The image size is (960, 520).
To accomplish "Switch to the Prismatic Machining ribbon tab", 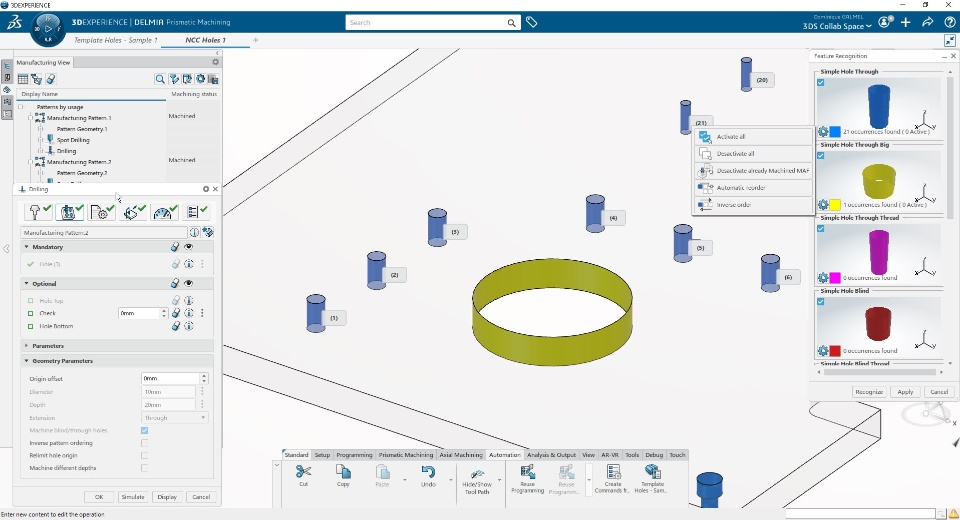I will click(x=406, y=455).
